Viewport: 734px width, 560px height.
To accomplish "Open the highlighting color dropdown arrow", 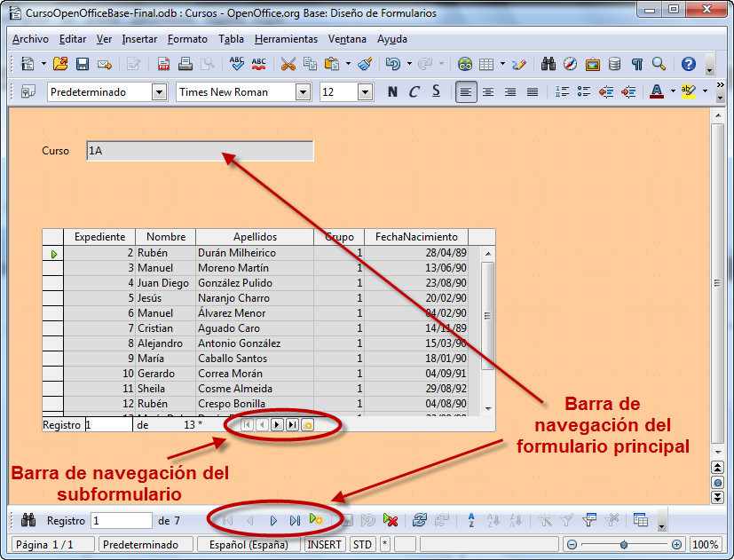I will tap(705, 91).
